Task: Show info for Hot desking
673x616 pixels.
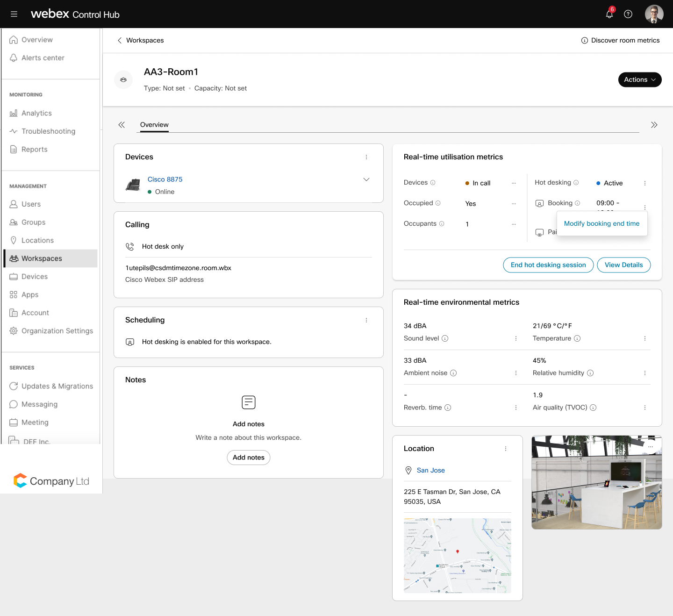Action: [x=576, y=182]
